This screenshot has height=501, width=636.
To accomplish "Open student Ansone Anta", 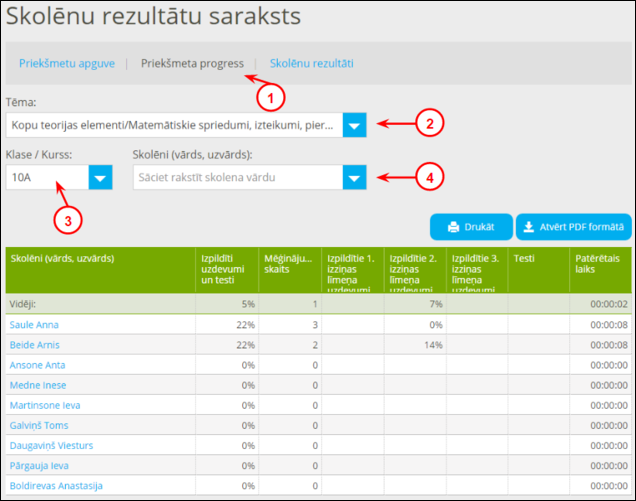I will click(37, 365).
